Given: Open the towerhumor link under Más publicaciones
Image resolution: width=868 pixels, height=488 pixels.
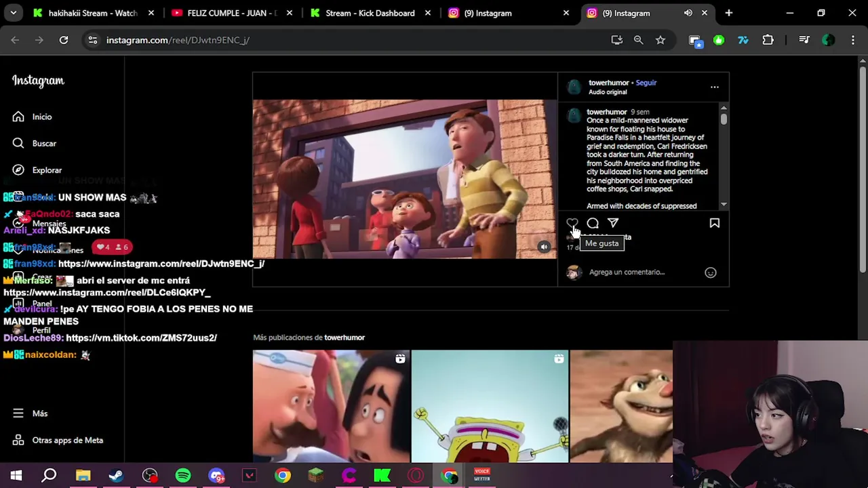Looking at the screenshot, I should (x=344, y=338).
